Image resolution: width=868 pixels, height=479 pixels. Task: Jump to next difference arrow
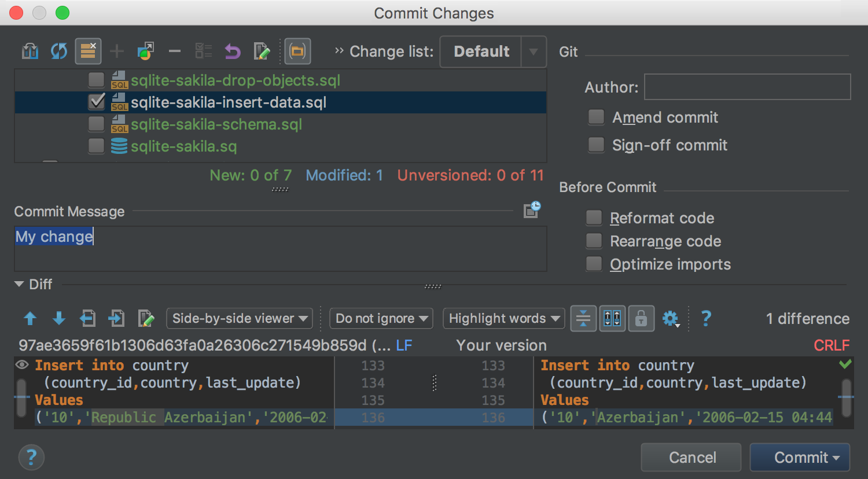pyautogui.click(x=59, y=318)
